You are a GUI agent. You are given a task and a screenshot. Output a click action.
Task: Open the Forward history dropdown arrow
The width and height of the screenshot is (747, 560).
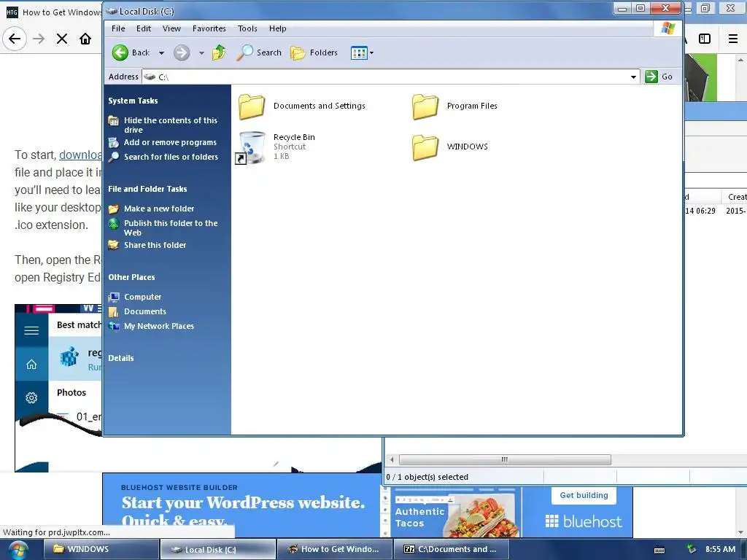click(201, 52)
